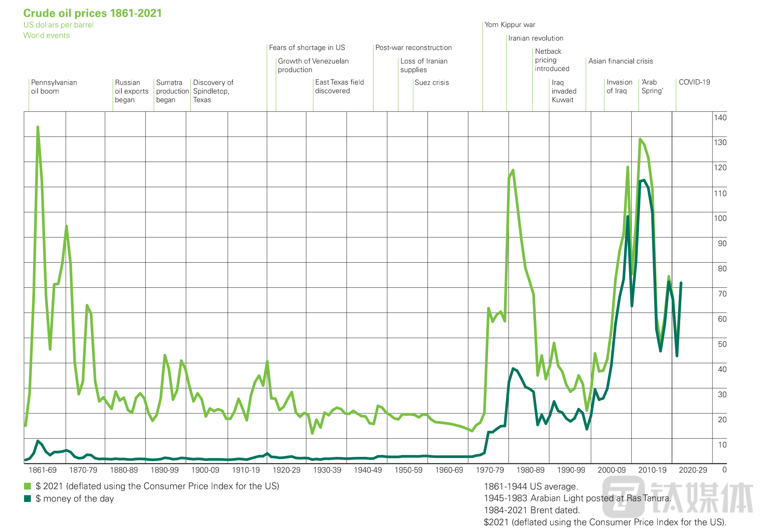Viewport: 767px width, 532px height.
Task: Select the 'Asian financial crisis' label
Action: click(x=621, y=61)
